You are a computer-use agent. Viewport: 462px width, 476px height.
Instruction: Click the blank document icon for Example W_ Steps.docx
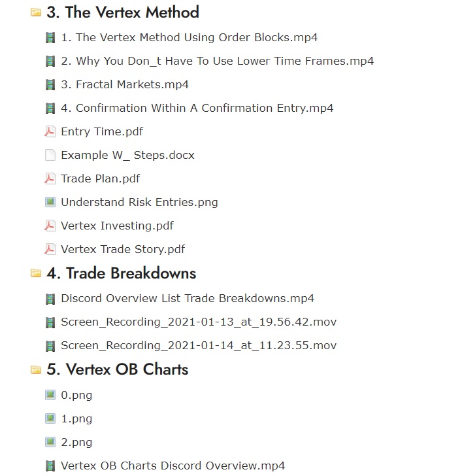pos(50,155)
